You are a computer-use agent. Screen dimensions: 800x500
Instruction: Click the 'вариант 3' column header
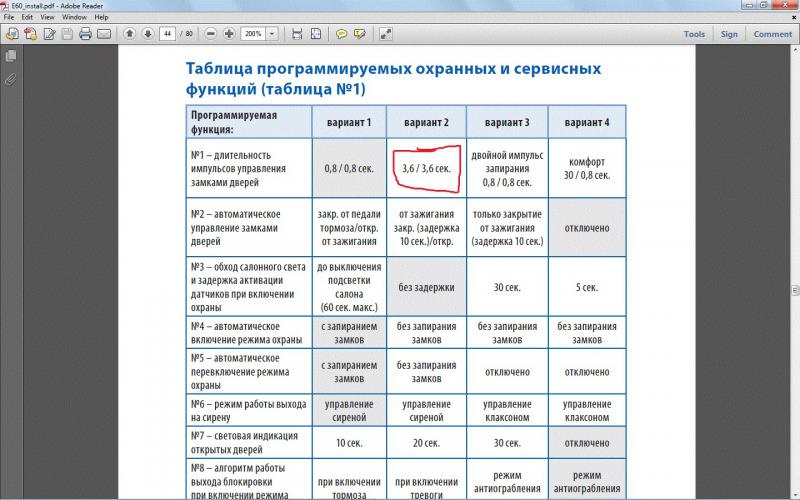pyautogui.click(x=507, y=122)
